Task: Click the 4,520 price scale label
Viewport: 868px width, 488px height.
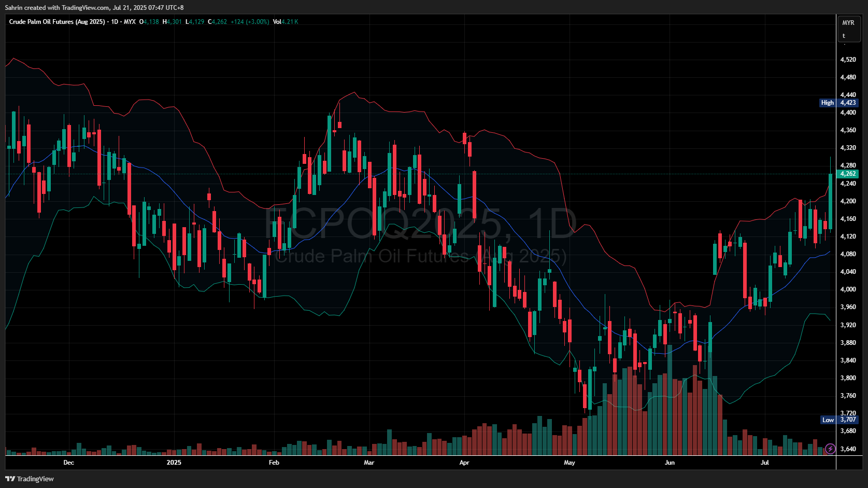Action: (x=848, y=60)
